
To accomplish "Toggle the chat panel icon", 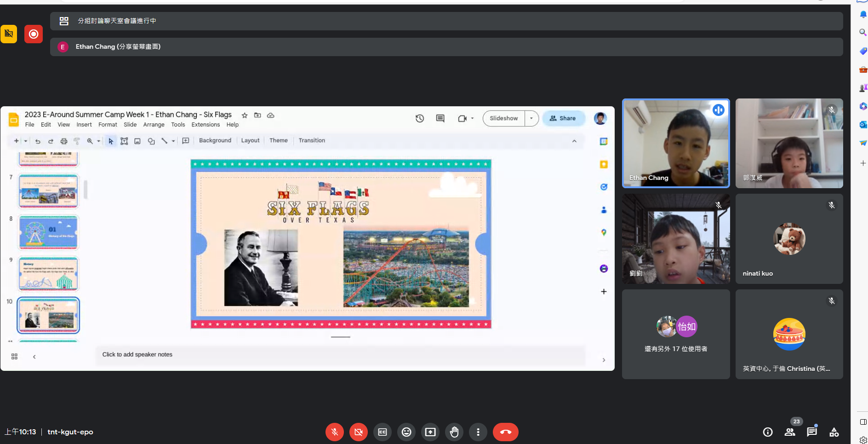I will click(x=812, y=432).
